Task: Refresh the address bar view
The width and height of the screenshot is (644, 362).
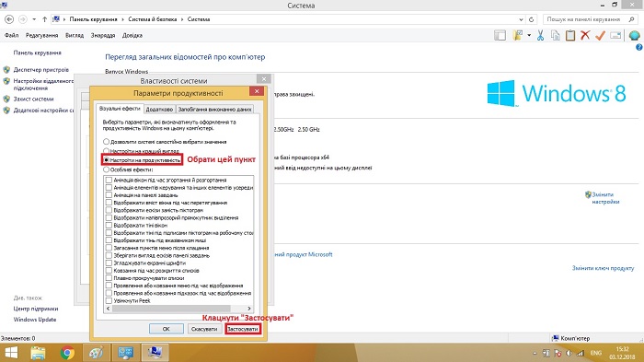Action: point(532,19)
